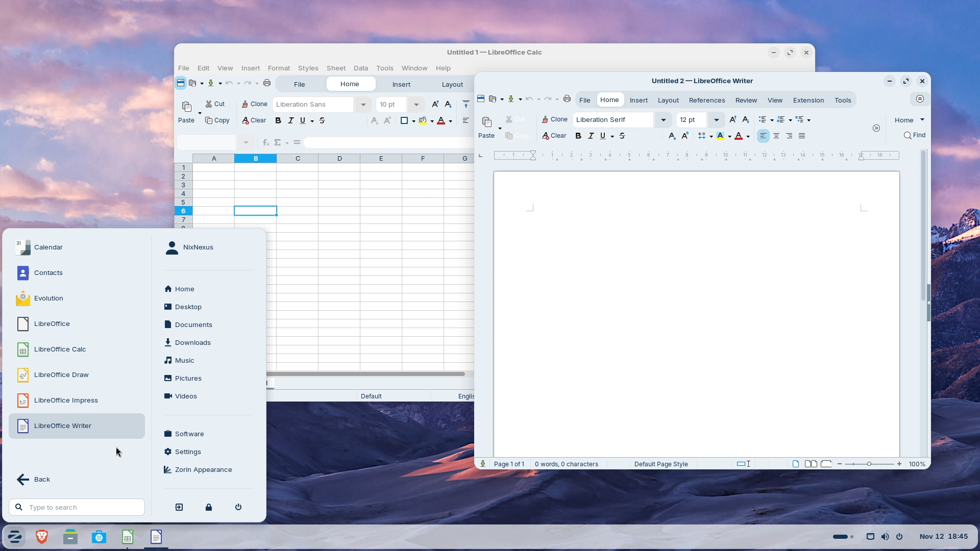Expand the font size dropdown in Writer

coord(717,119)
